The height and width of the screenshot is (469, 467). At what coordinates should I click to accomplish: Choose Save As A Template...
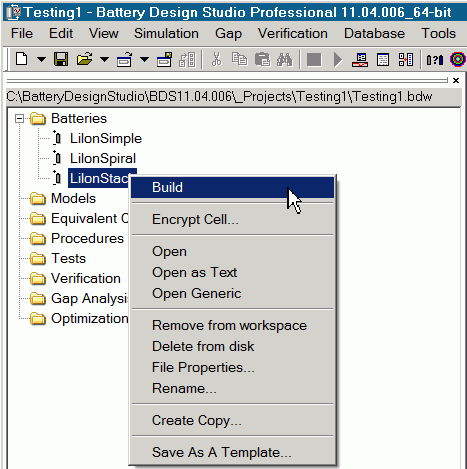click(x=232, y=452)
